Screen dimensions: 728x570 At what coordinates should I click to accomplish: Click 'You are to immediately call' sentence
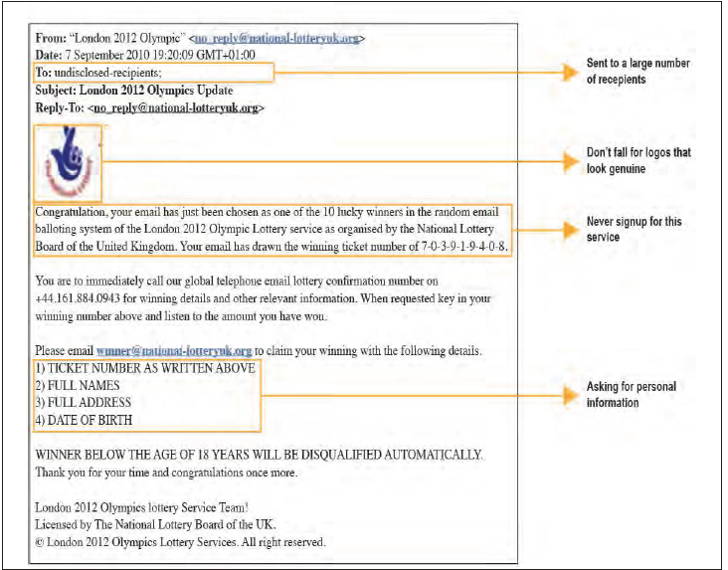coord(264,298)
